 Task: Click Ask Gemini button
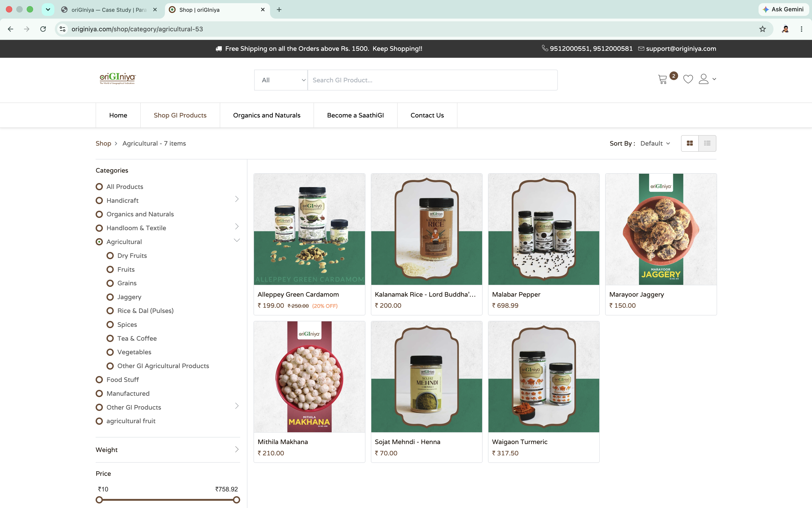click(x=783, y=9)
